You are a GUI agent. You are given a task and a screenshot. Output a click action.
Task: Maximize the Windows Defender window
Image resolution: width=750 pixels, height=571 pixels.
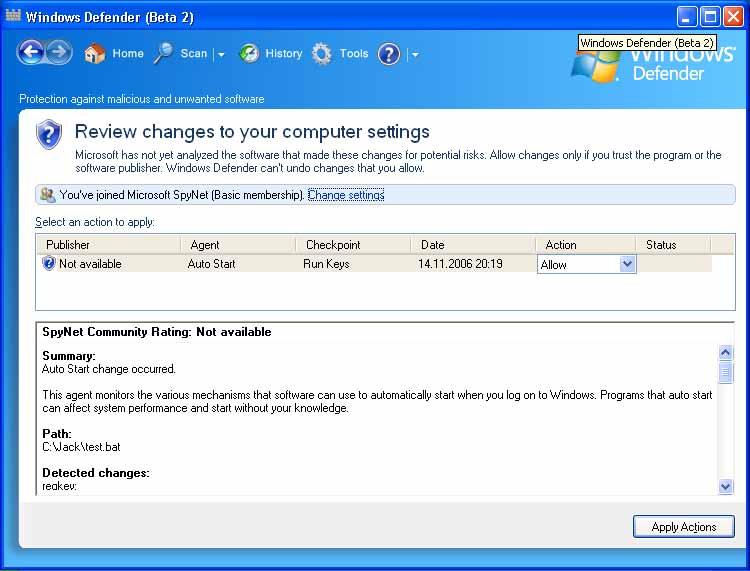pos(710,17)
